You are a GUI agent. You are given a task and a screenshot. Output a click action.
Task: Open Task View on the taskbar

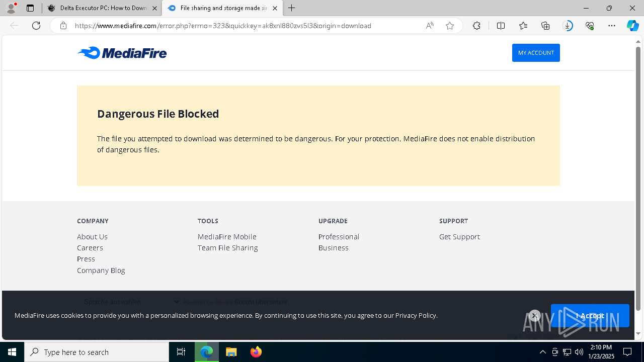click(x=181, y=352)
